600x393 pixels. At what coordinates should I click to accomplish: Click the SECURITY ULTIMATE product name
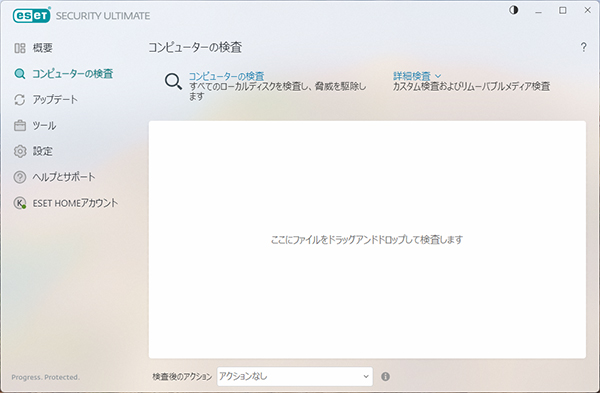pyautogui.click(x=103, y=16)
